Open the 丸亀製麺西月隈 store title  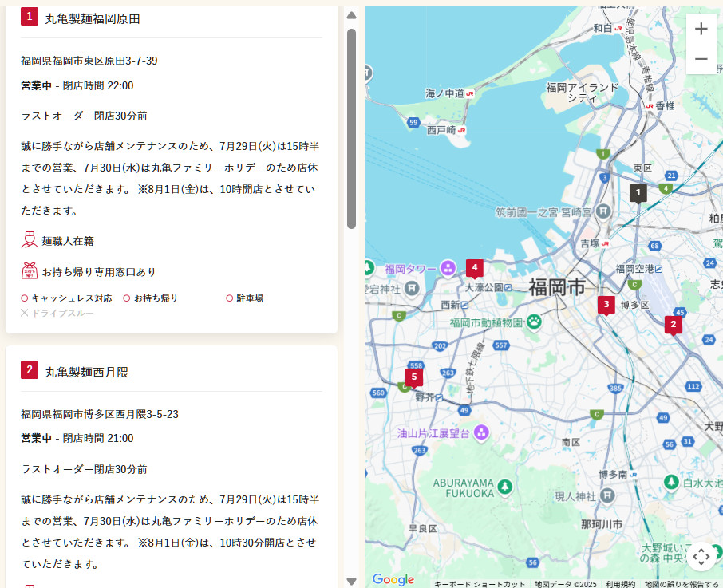tap(87, 373)
